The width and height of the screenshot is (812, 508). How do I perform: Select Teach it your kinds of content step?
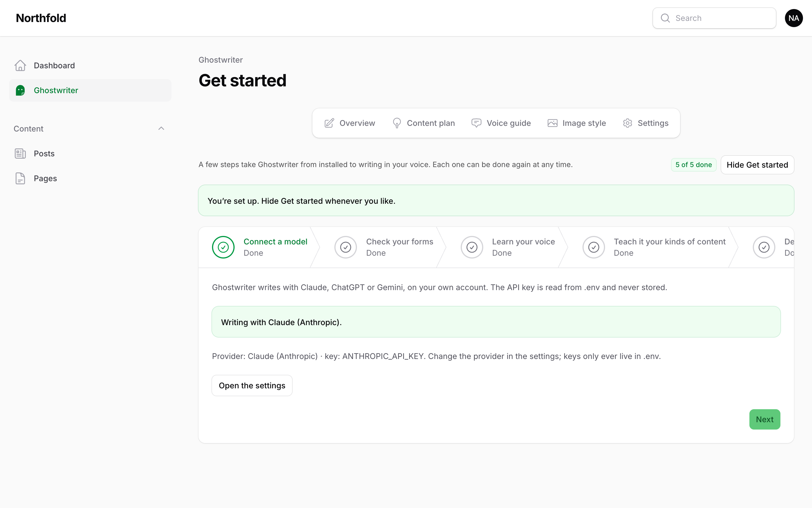654,247
